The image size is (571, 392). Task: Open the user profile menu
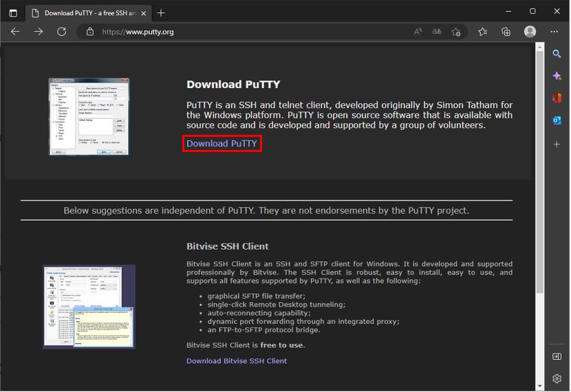tap(530, 32)
